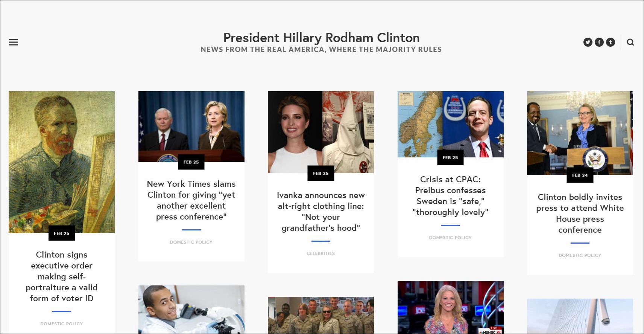Click the Clinton podium press conference image
Viewport: 644px width, 334px height.
tap(191, 127)
